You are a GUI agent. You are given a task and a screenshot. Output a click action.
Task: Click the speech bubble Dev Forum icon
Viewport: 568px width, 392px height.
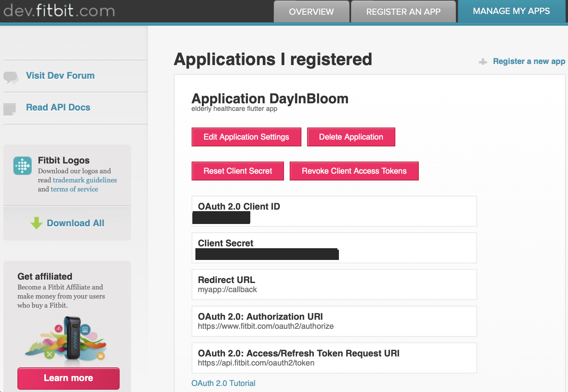tap(11, 78)
